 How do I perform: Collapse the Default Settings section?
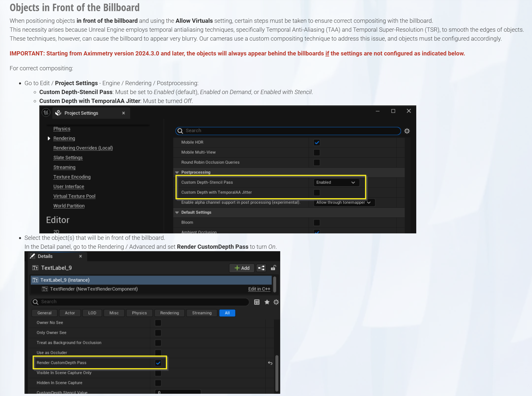tap(177, 213)
